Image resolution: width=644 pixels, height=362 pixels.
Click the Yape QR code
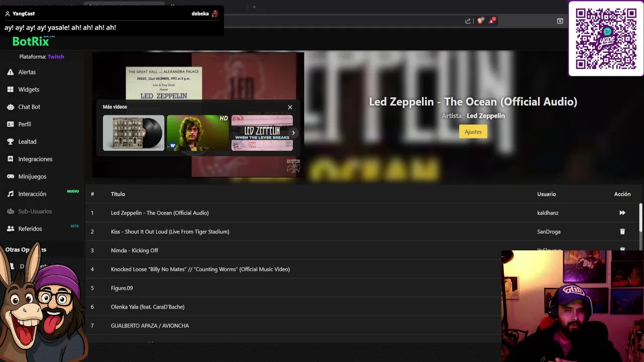(x=606, y=39)
